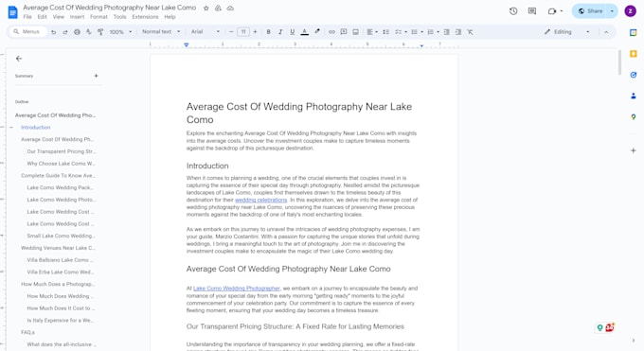Increase the font size
Image resolution: width=644 pixels, height=351 pixels.
point(255,31)
